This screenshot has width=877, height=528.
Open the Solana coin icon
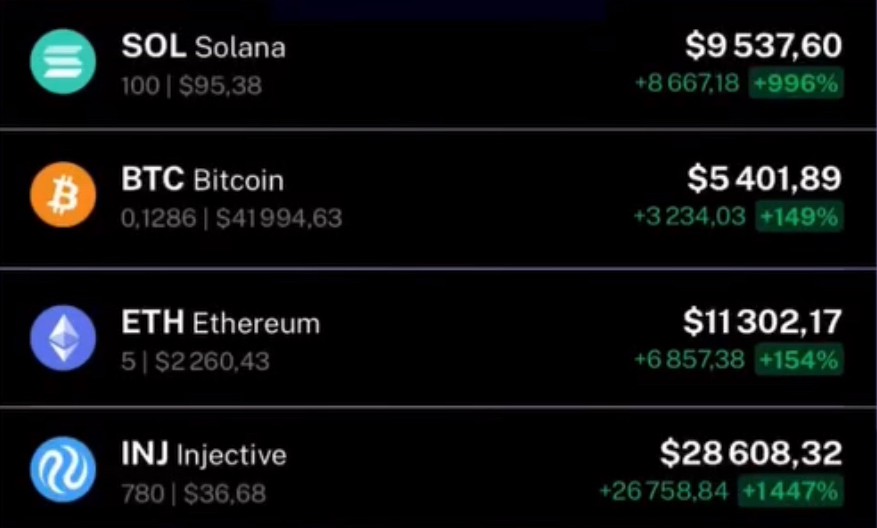(63, 62)
